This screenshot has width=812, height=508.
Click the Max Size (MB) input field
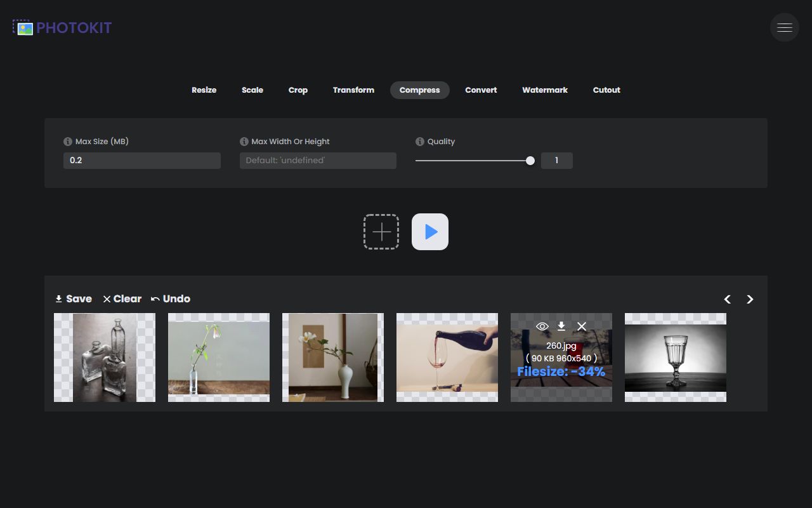(x=142, y=161)
